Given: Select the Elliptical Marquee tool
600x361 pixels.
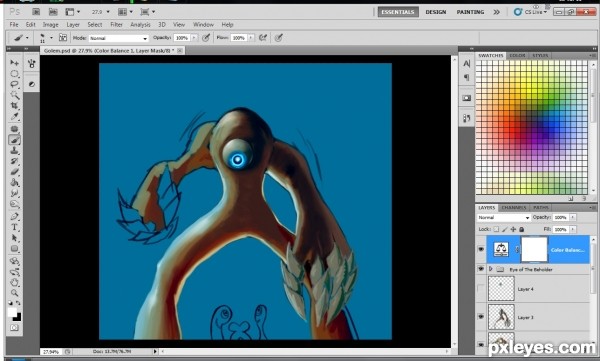Looking at the screenshot, I should tap(15, 74).
